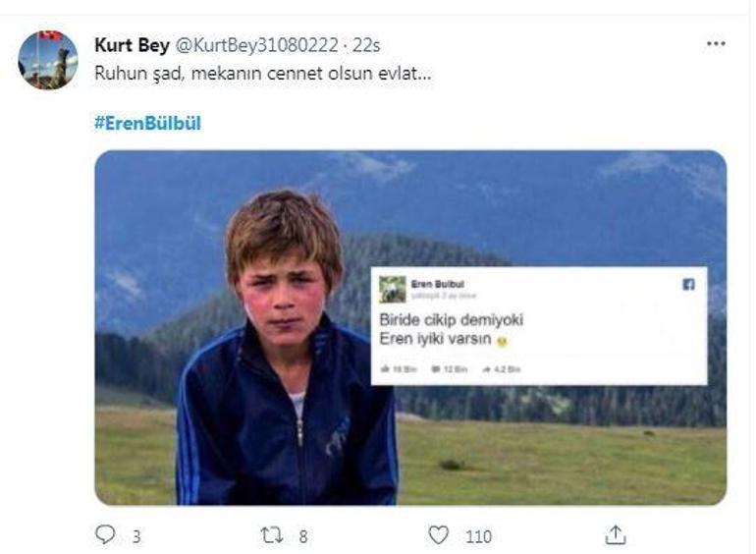This screenshot has height=554, width=756.
Task: Click the retweet count 8
Action: pyautogui.click(x=302, y=536)
